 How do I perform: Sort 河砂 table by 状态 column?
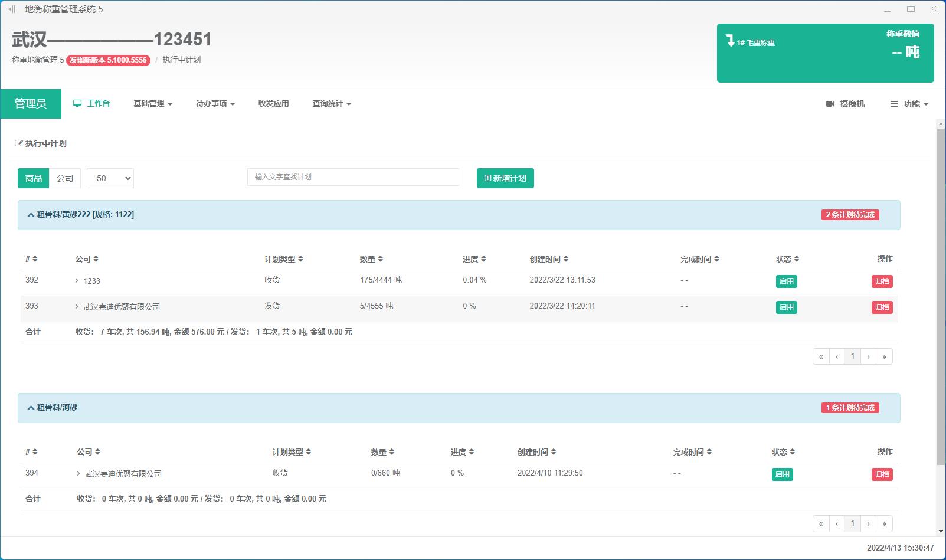click(x=784, y=452)
